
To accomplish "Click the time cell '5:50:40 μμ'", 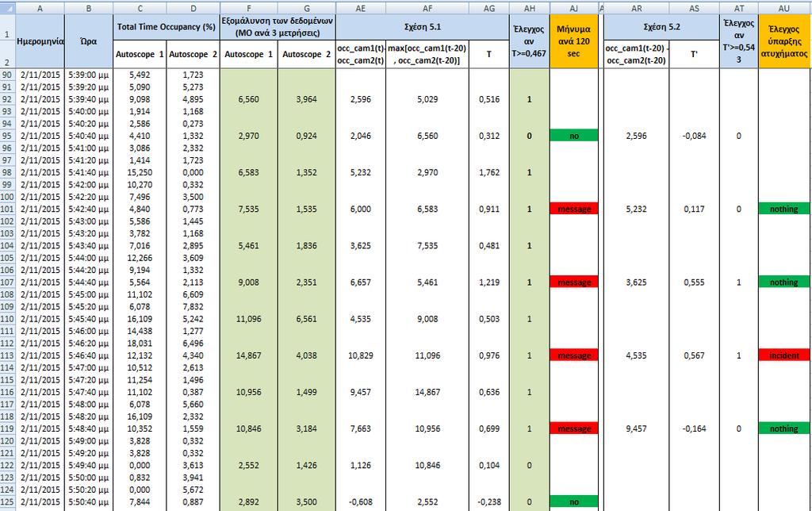I will (89, 501).
